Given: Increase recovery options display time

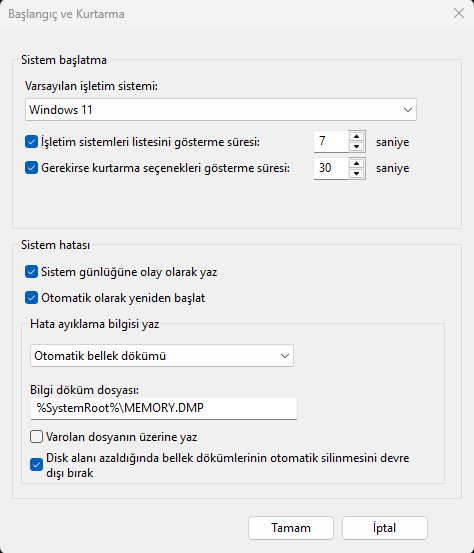Looking at the screenshot, I should pyautogui.click(x=357, y=163).
